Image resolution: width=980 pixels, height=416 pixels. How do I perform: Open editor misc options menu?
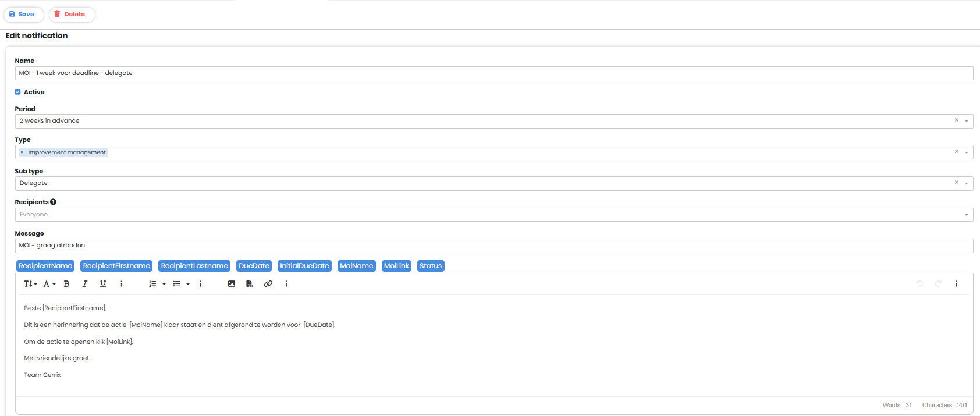956,284
